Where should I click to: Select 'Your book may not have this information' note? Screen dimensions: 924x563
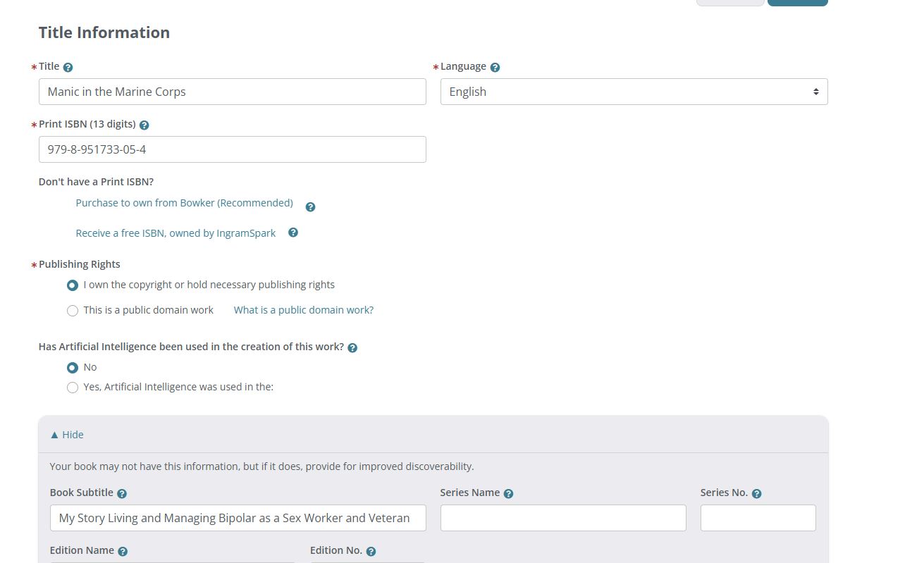[261, 466]
